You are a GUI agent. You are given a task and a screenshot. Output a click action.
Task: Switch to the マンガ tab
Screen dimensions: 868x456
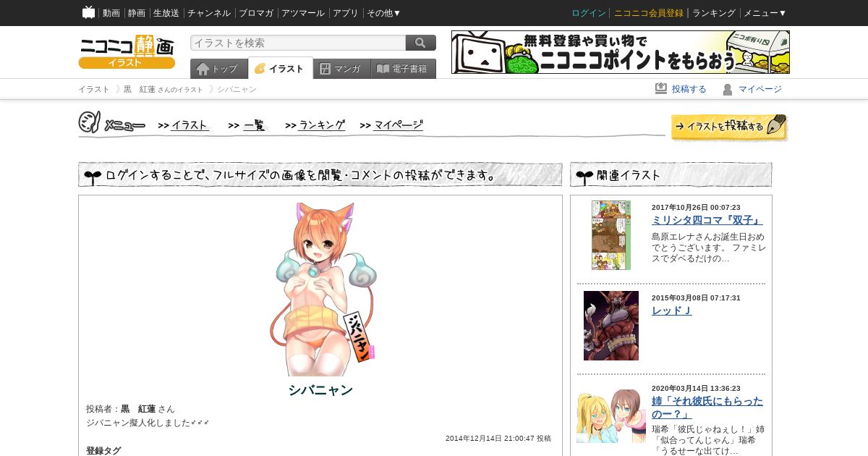[342, 69]
